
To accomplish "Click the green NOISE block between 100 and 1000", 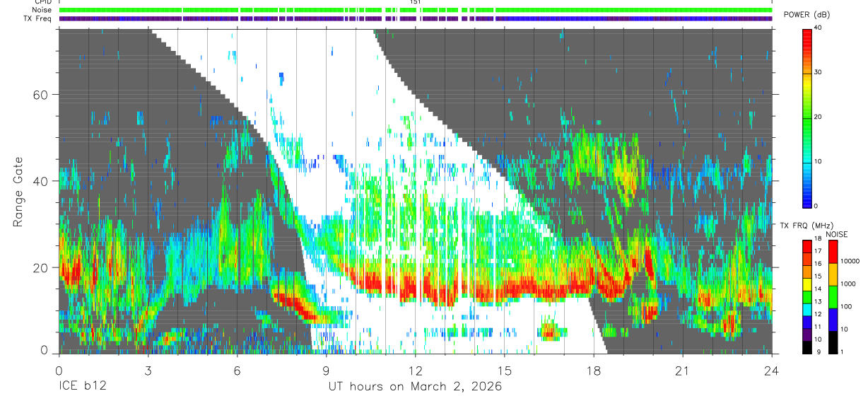I will coord(833,297).
